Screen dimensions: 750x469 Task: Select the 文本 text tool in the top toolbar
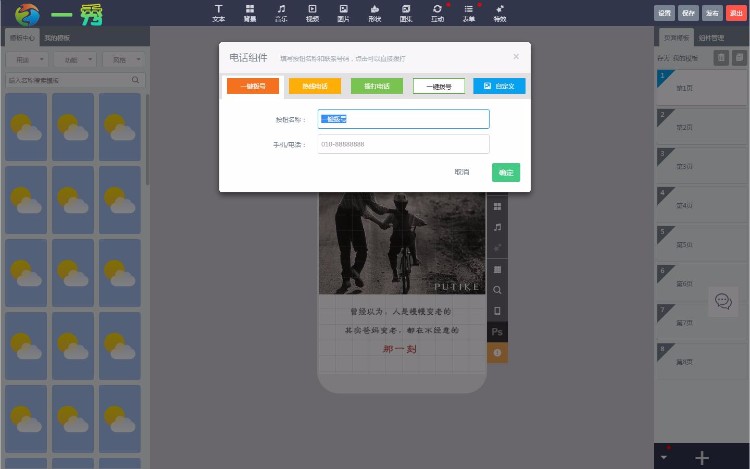219,13
